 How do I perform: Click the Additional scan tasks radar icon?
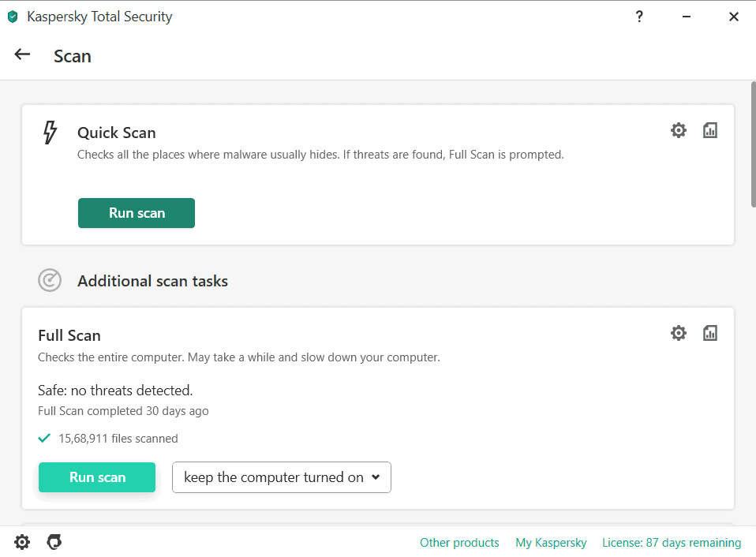[50, 280]
